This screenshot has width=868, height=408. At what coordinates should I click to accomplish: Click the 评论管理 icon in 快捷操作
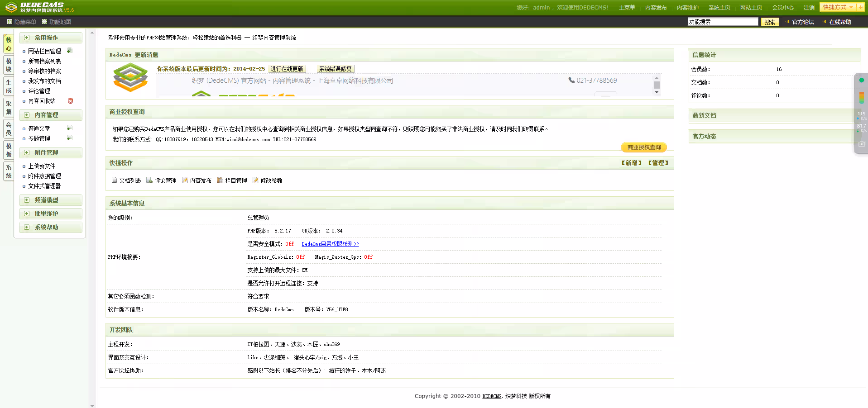coord(149,180)
